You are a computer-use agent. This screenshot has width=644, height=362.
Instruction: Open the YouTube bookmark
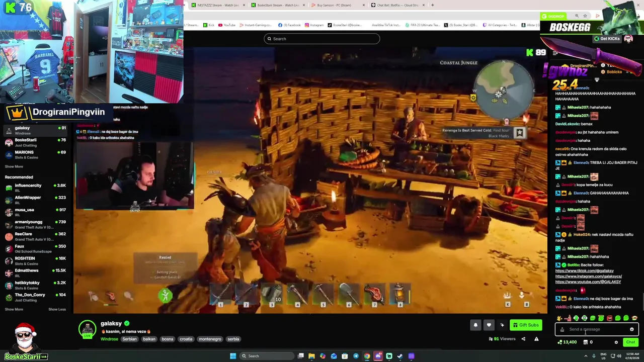click(226, 25)
